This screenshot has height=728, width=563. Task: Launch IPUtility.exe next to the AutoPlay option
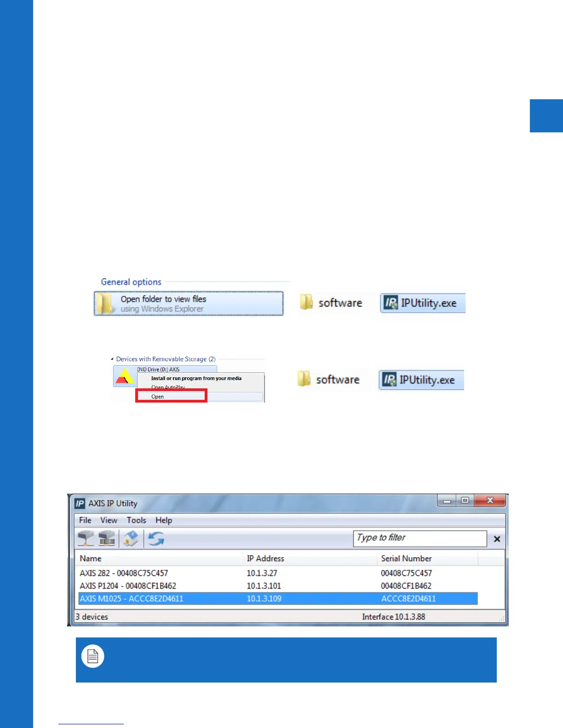pyautogui.click(x=423, y=303)
